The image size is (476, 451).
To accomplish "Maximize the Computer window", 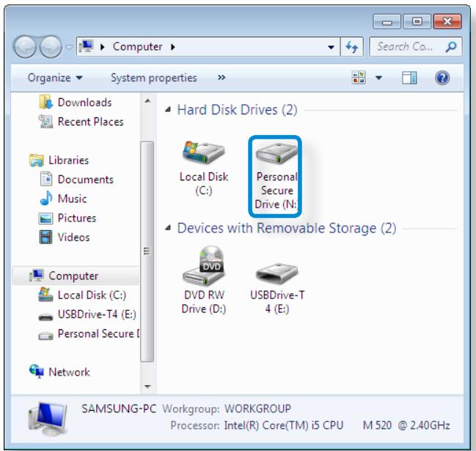I will (417, 21).
